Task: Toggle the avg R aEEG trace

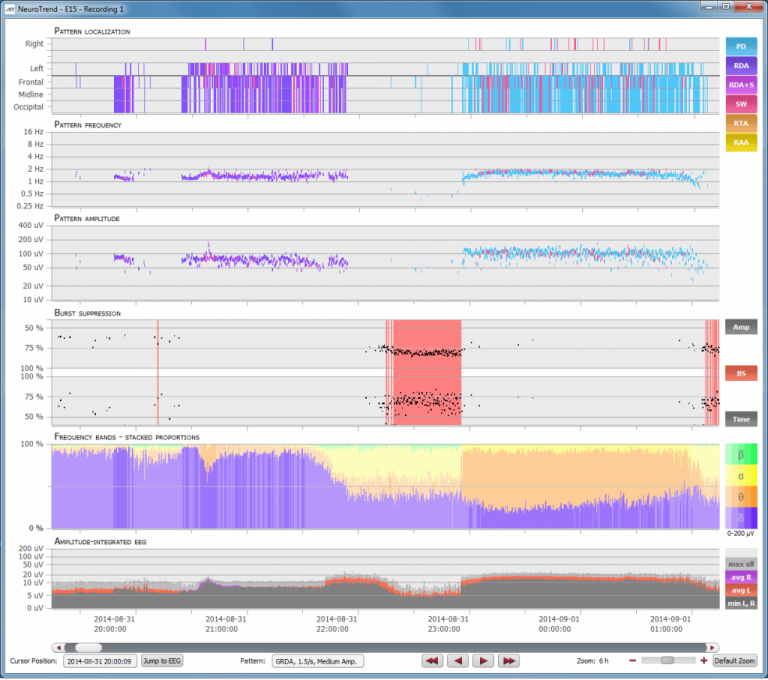Action: tap(741, 577)
